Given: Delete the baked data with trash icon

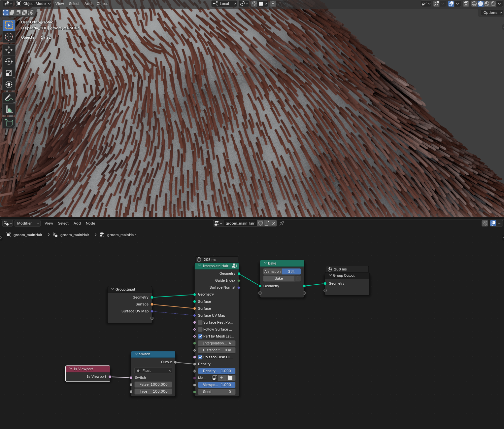Looking at the screenshot, I should (298, 278).
